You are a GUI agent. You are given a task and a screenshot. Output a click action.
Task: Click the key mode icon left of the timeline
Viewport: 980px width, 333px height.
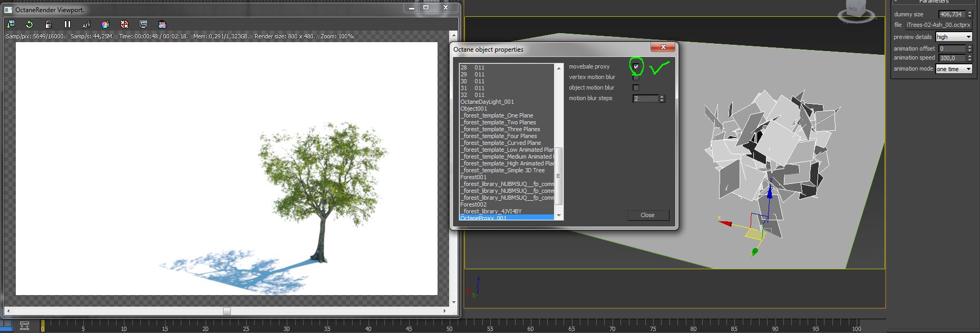pos(24,326)
